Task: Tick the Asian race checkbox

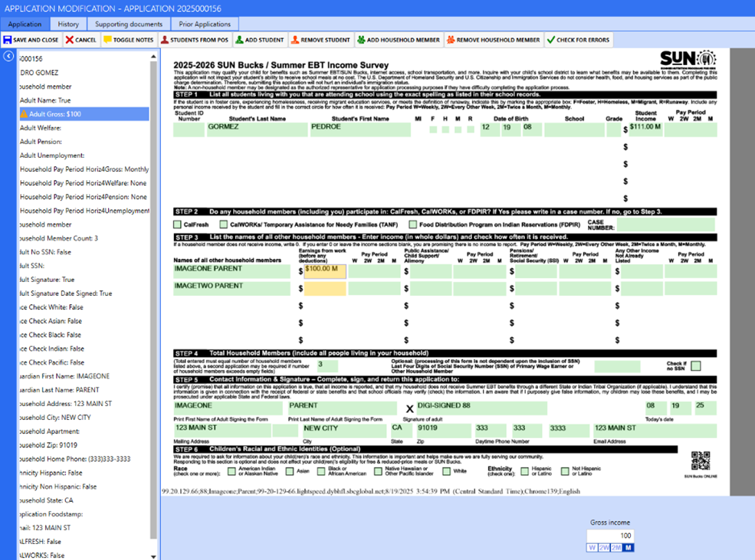Action: [x=290, y=471]
